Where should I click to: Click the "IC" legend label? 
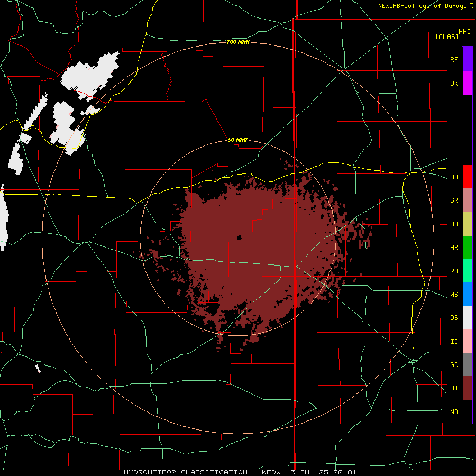tap(454, 342)
